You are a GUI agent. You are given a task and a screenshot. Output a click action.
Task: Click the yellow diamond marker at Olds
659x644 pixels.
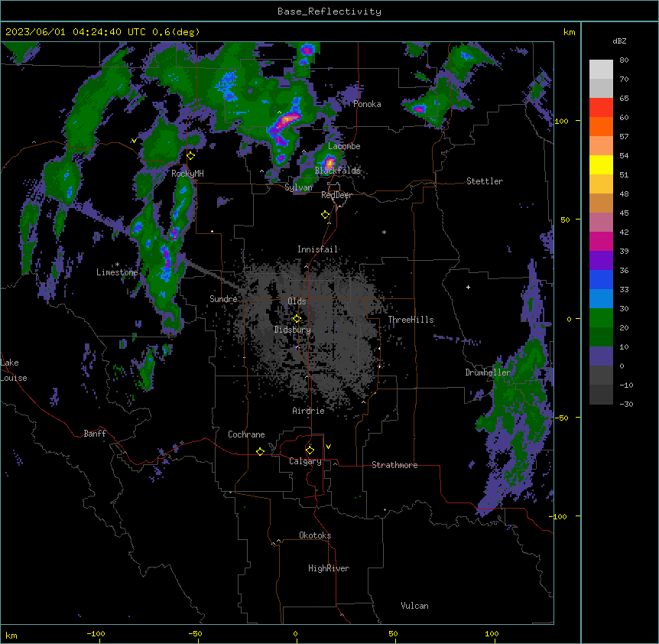coord(297,319)
